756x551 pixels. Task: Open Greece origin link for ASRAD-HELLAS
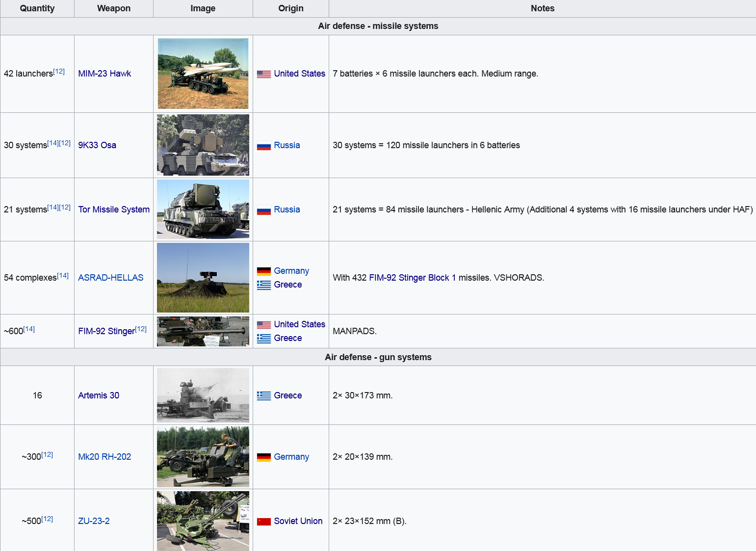click(x=288, y=285)
